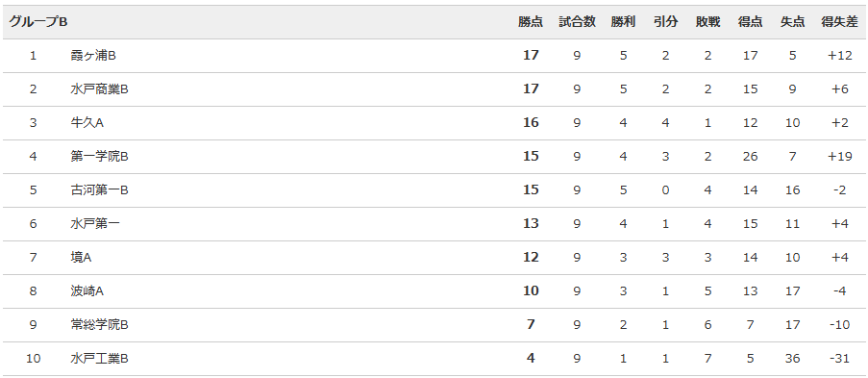Click the 得点 column header
Image resolution: width=868 pixels, height=378 pixels.
(750, 22)
